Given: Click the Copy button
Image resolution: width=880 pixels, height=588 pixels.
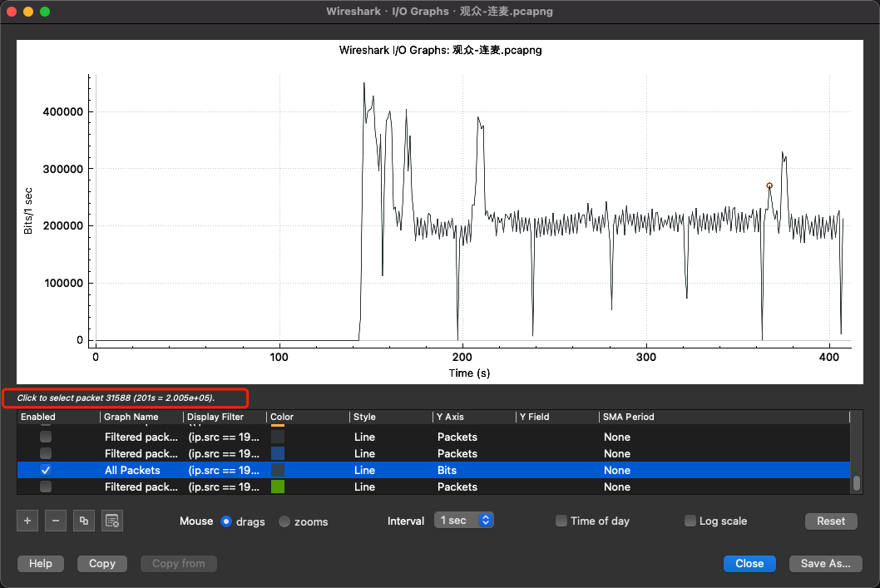Looking at the screenshot, I should [102, 563].
